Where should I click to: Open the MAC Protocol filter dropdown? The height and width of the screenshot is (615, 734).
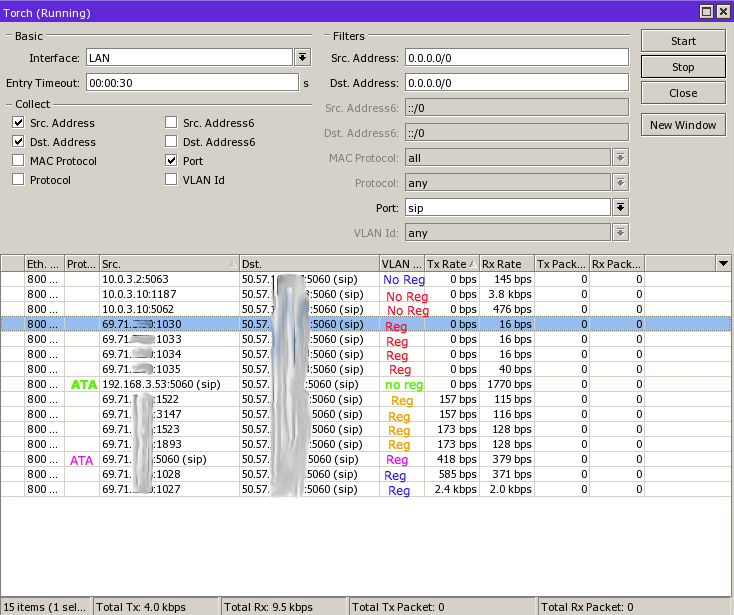[x=620, y=158]
